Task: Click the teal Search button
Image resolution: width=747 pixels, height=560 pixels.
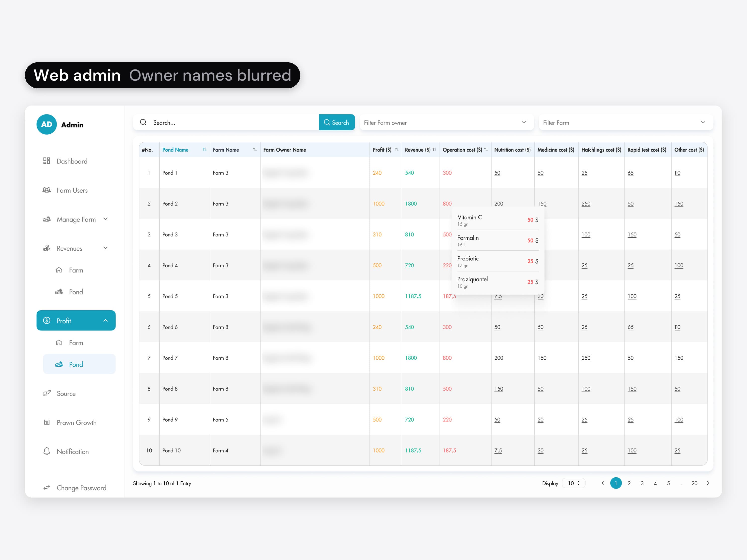Action: coord(337,122)
